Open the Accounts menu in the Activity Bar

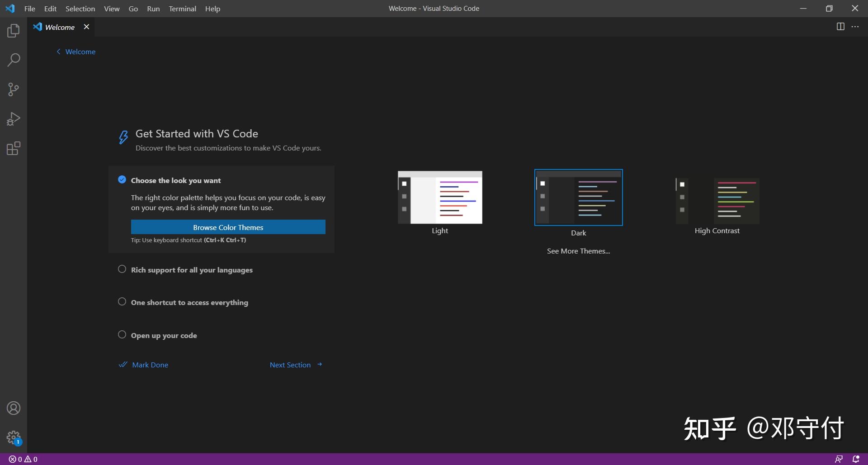point(13,408)
